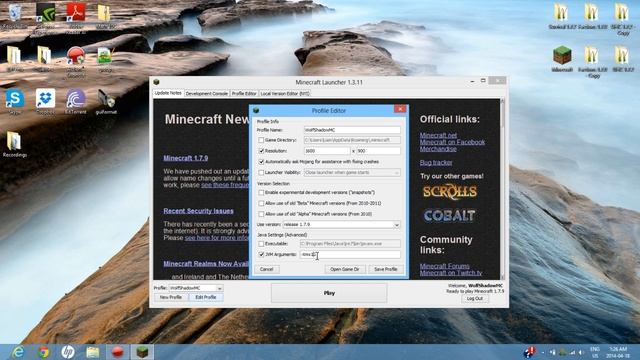
Task: Uncheck the JVM Arguments checkbox
Action: 261,254
